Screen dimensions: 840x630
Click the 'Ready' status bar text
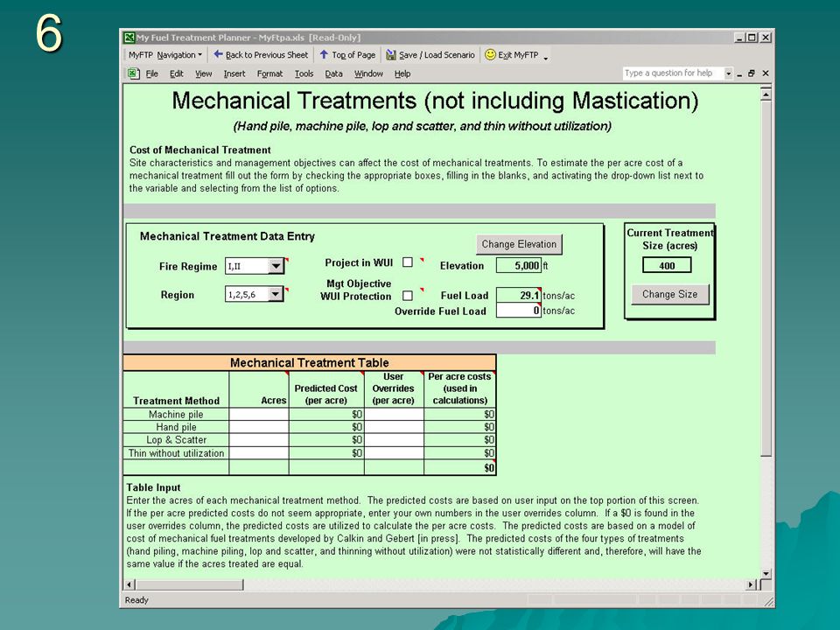click(136, 600)
